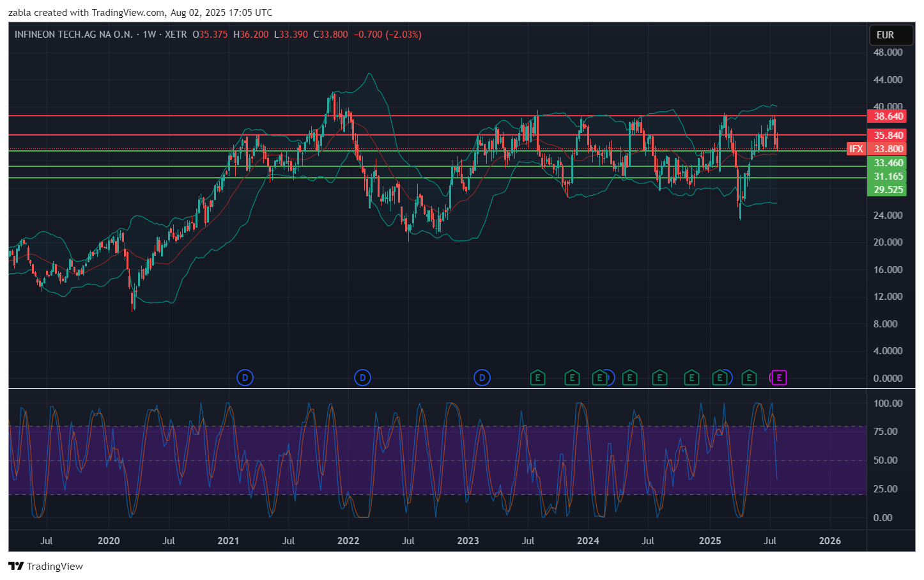Select the 38.640 red resistance label
Image resolution: width=924 pixels, height=580 pixels.
coord(887,116)
